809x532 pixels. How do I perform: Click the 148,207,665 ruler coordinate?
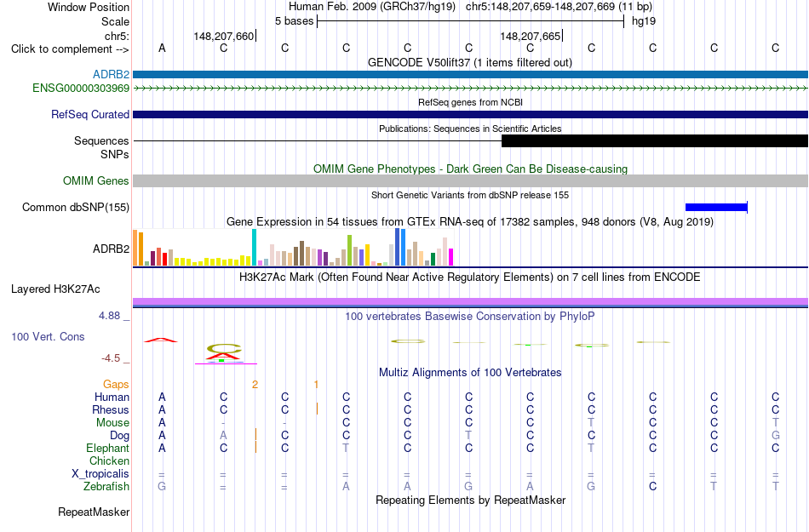[530, 36]
